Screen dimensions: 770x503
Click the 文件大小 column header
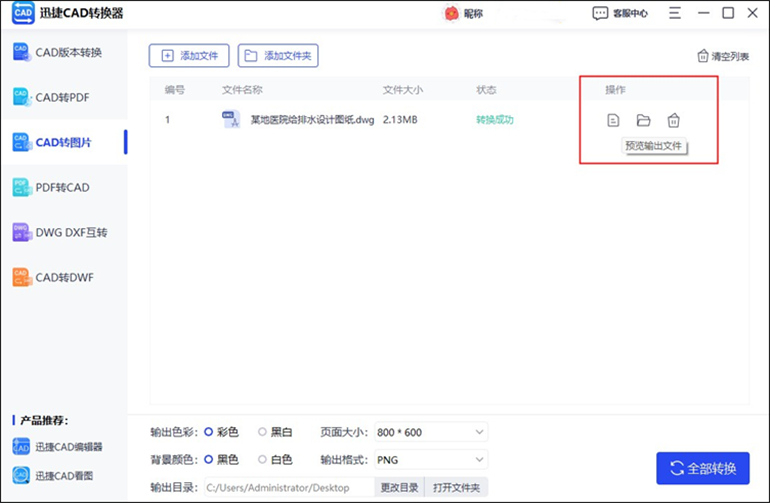(x=403, y=89)
